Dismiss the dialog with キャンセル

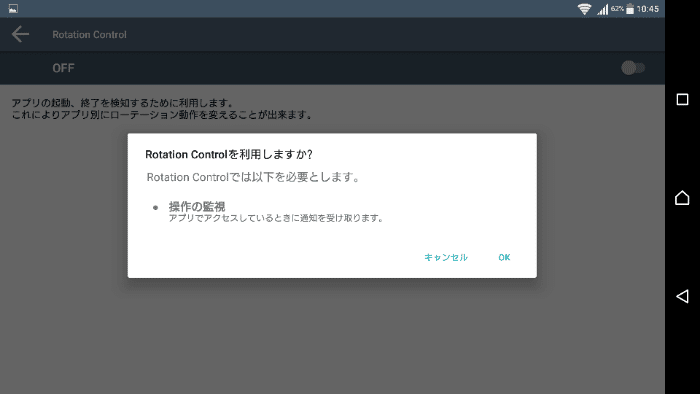pyautogui.click(x=446, y=257)
